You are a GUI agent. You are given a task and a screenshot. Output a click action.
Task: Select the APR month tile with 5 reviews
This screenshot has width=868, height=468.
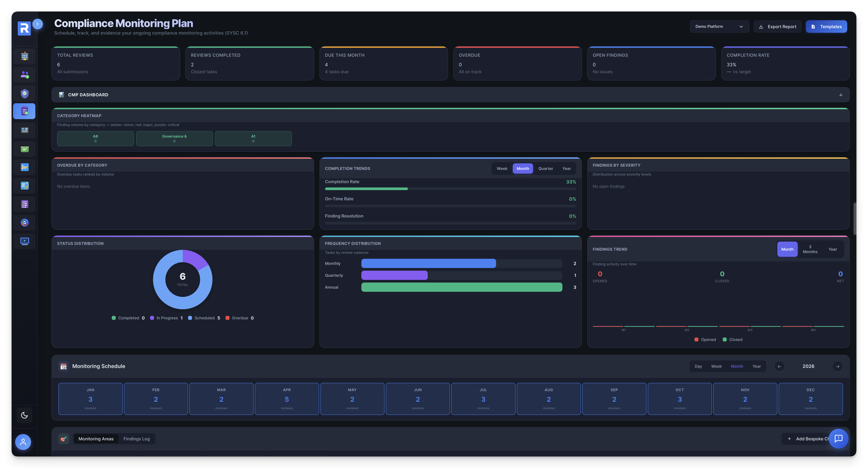coord(287,399)
